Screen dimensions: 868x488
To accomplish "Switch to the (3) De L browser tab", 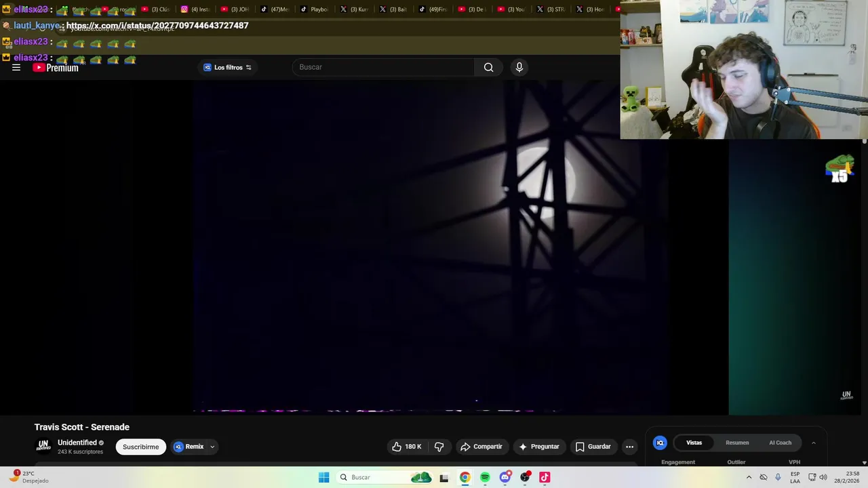I will tap(473, 9).
